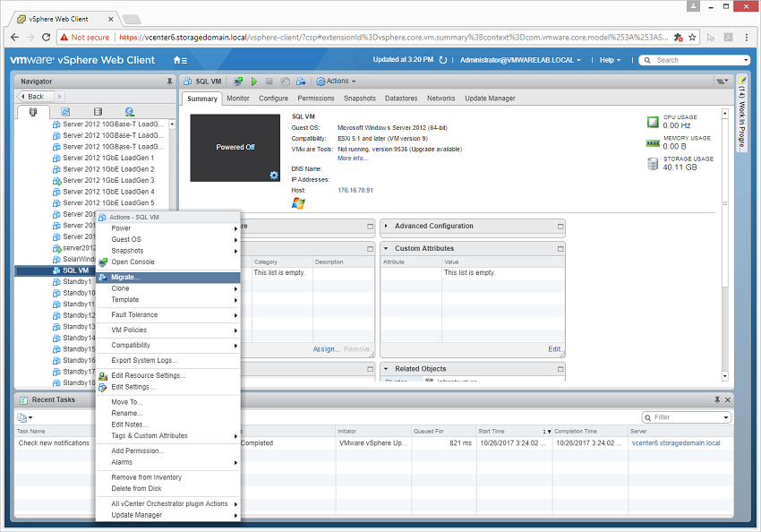The image size is (761, 532).
Task: Select the Check new notifications task row
Action: tap(373, 443)
